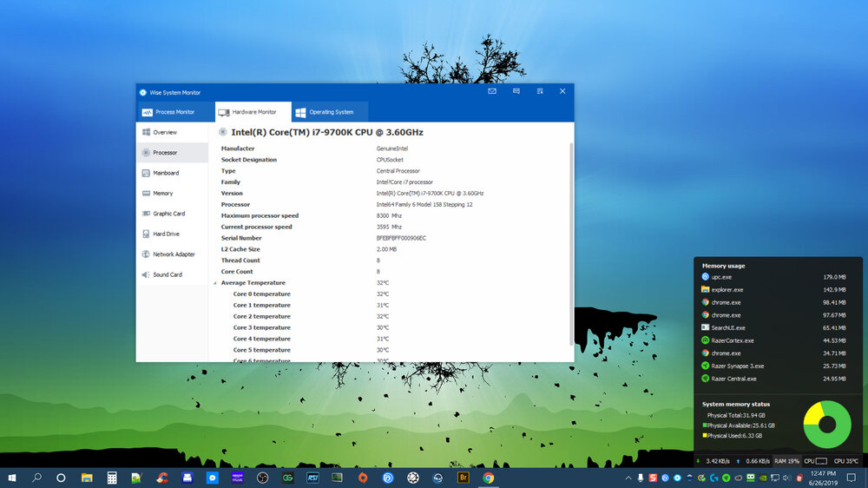Select the Memory label in sidebar
The height and width of the screenshot is (488, 868).
163,194
